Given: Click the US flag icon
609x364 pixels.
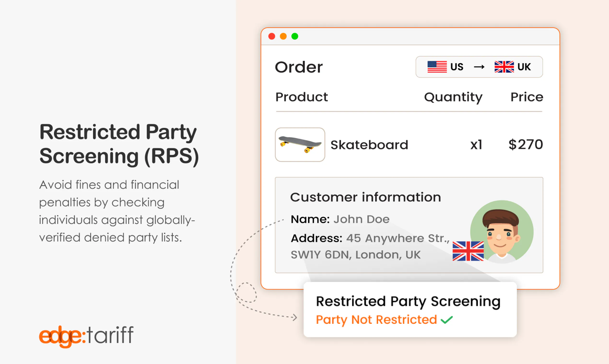Looking at the screenshot, I should [x=437, y=67].
